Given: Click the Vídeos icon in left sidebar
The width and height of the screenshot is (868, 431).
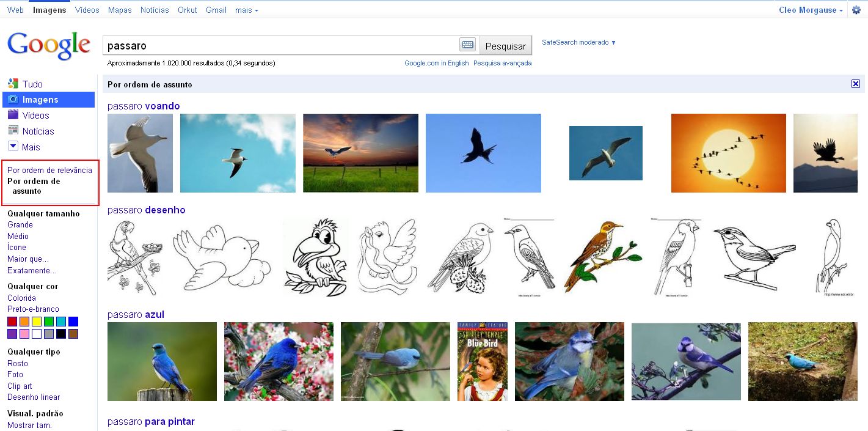Looking at the screenshot, I should pyautogui.click(x=13, y=115).
